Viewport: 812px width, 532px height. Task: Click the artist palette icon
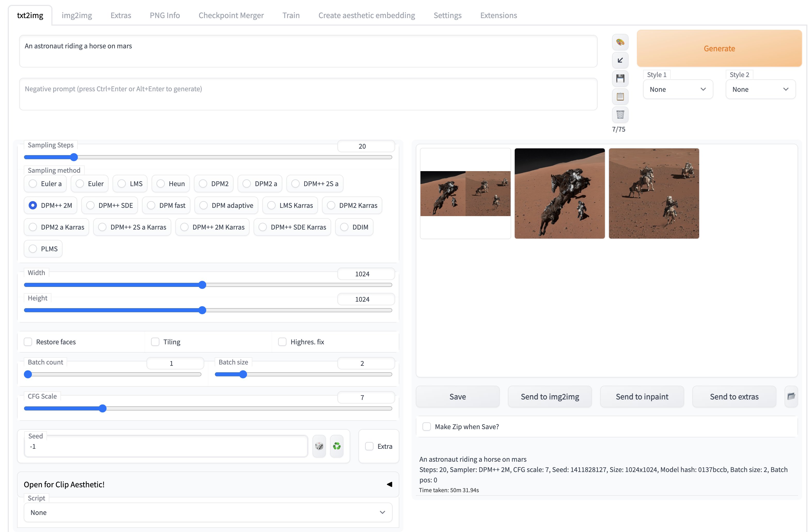point(620,42)
